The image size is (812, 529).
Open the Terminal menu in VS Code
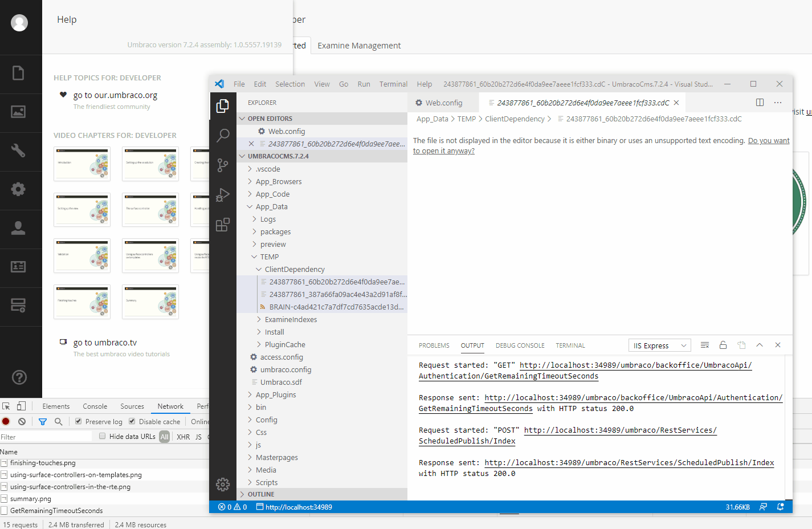394,84
